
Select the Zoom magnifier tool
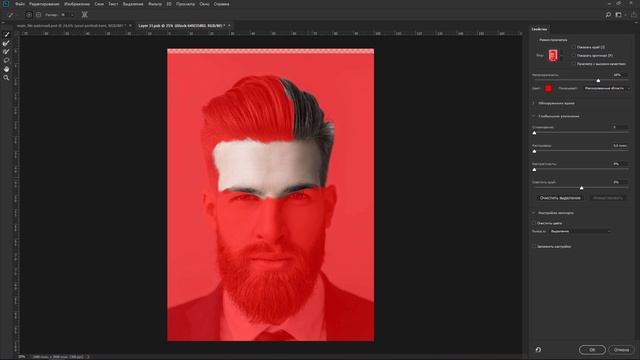click(7, 78)
